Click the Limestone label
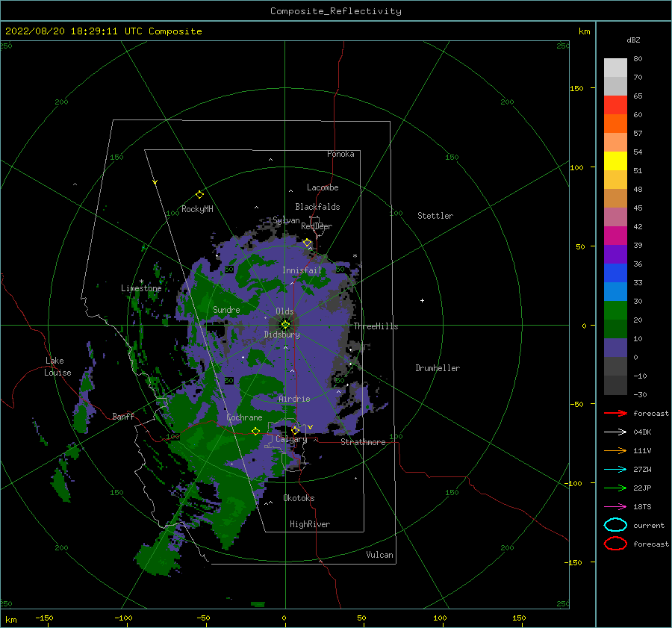This screenshot has width=672, height=628. click(x=141, y=288)
